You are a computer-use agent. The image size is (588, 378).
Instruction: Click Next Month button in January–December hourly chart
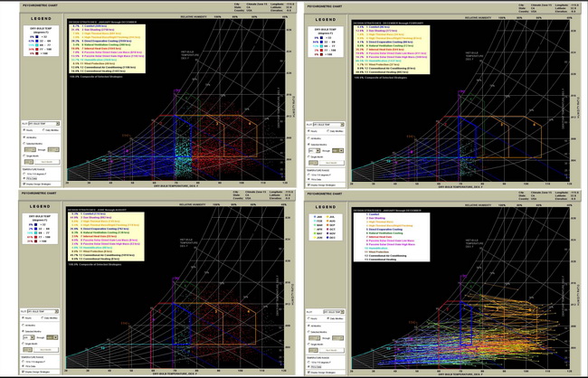[47, 162]
